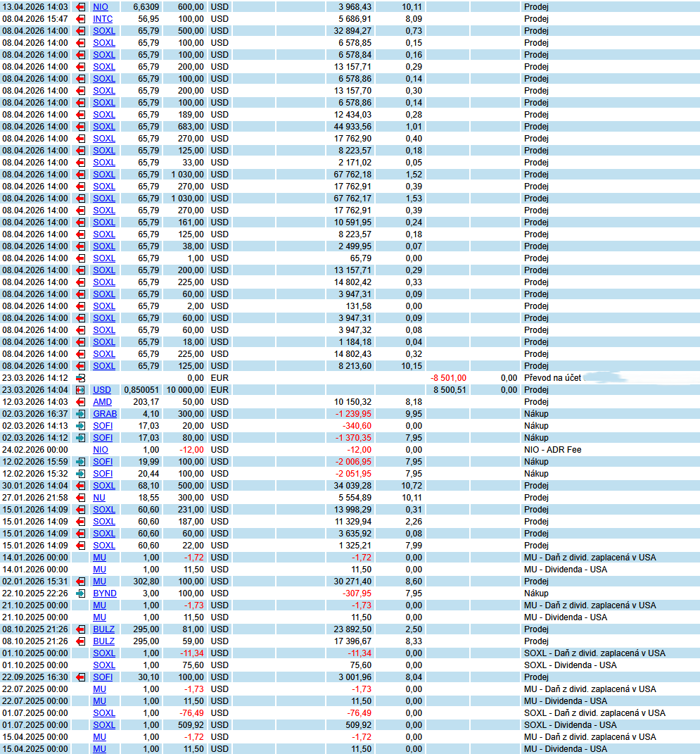Screen dimensions: 700x754
Task: Follow the GRAB ticker link
Action: [x=105, y=414]
